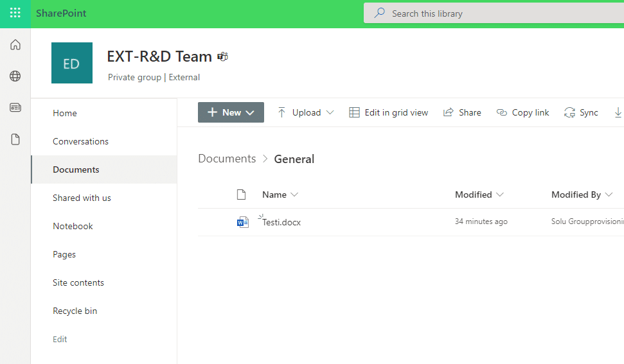Open Site contents in the navigation

pyautogui.click(x=78, y=282)
